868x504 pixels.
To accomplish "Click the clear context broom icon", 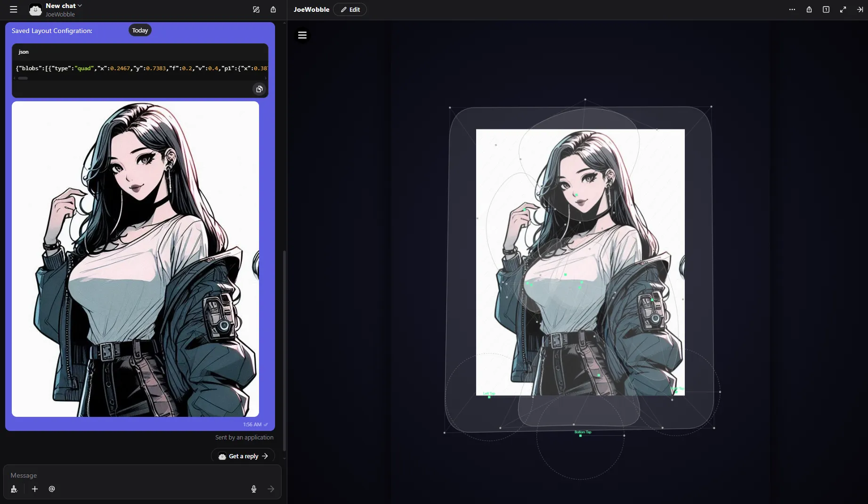I will 14,489.
